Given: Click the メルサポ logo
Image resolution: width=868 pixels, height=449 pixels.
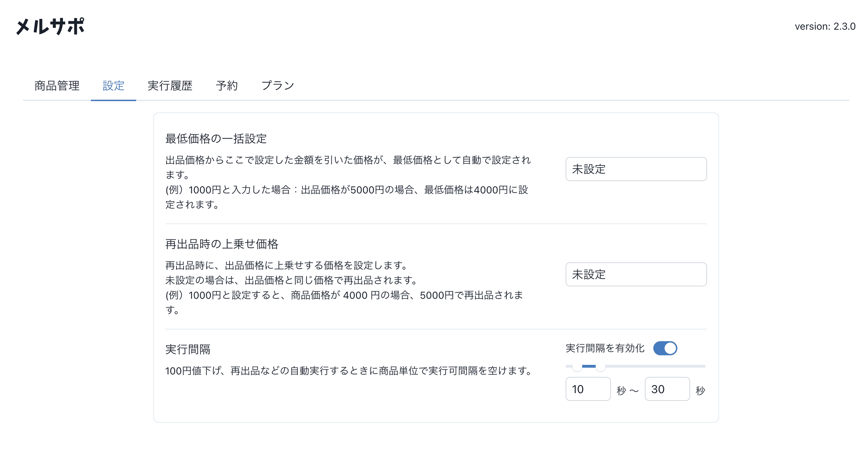Looking at the screenshot, I should coord(50,27).
